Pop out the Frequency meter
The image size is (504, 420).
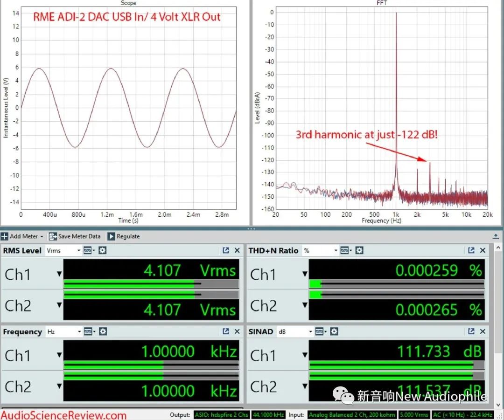point(226,331)
